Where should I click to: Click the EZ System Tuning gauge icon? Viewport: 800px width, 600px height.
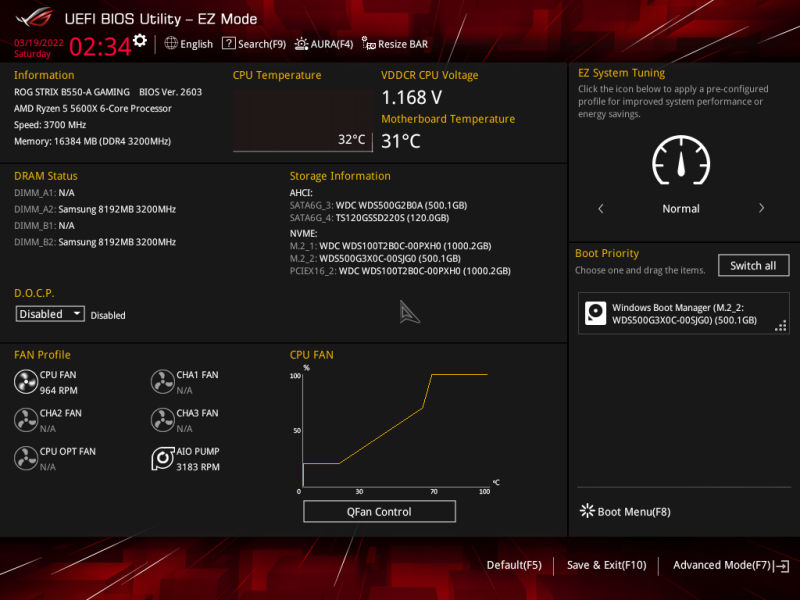[681, 161]
